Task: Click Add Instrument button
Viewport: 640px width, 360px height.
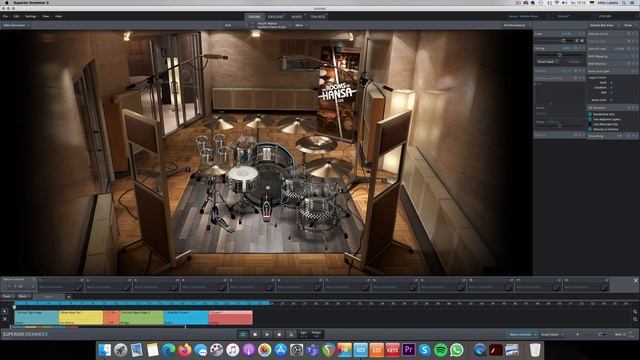Action: pos(15,25)
